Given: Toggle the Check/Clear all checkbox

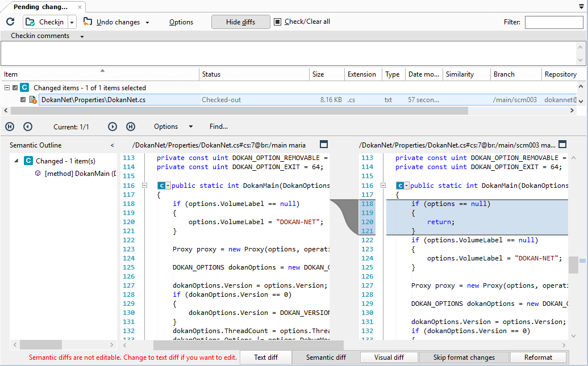Looking at the screenshot, I should 277,22.
